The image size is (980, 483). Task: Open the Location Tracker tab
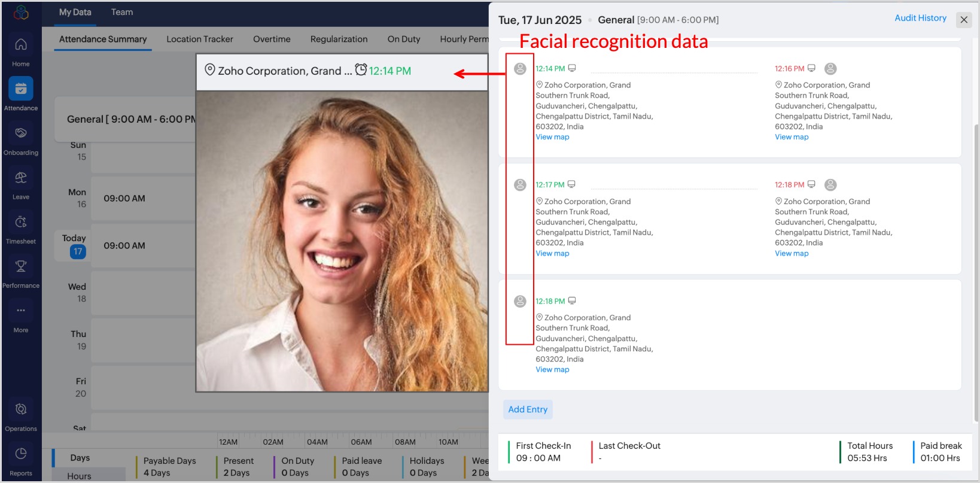point(200,39)
